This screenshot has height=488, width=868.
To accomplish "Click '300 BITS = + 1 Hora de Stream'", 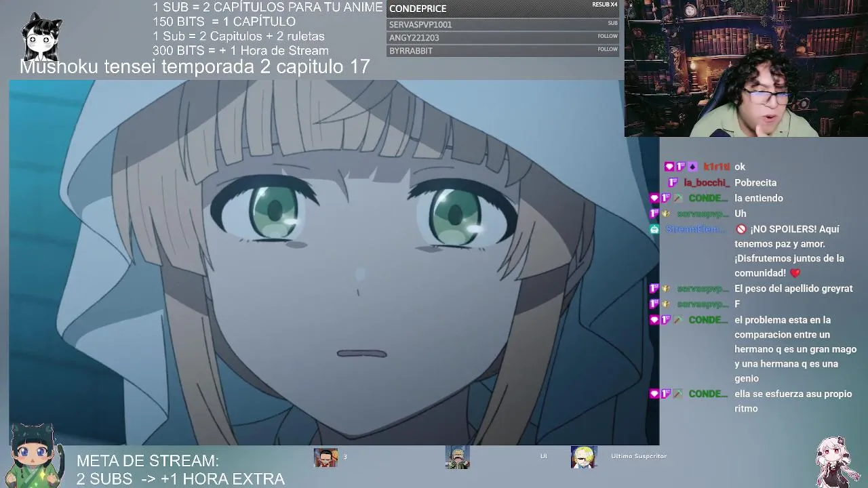I will [x=241, y=51].
